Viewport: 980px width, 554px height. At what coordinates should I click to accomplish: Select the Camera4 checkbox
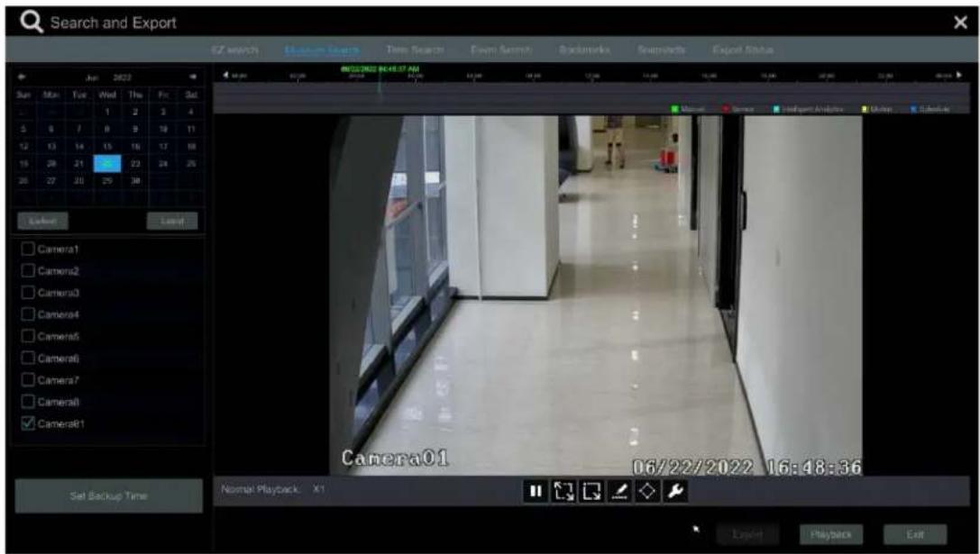(x=28, y=314)
